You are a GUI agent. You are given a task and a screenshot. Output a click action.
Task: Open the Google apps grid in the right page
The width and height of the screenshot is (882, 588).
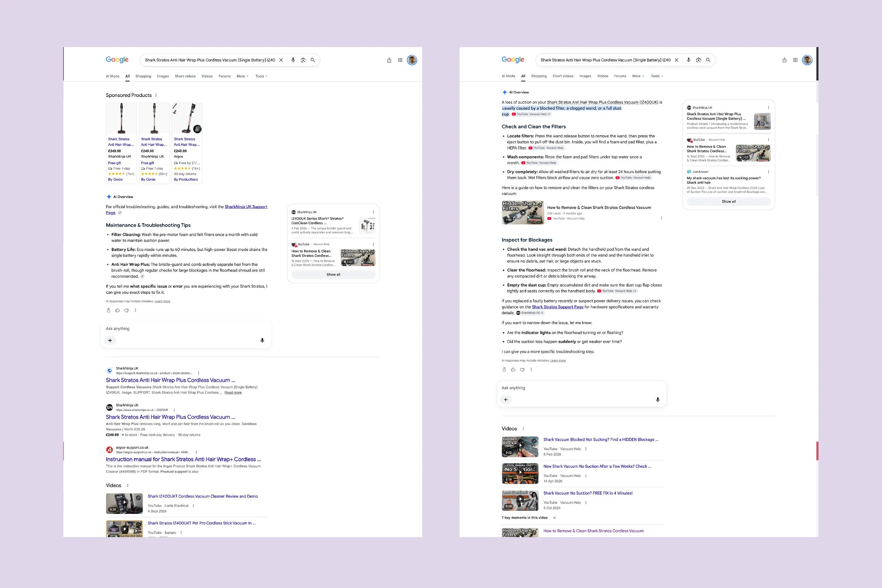[x=795, y=60]
